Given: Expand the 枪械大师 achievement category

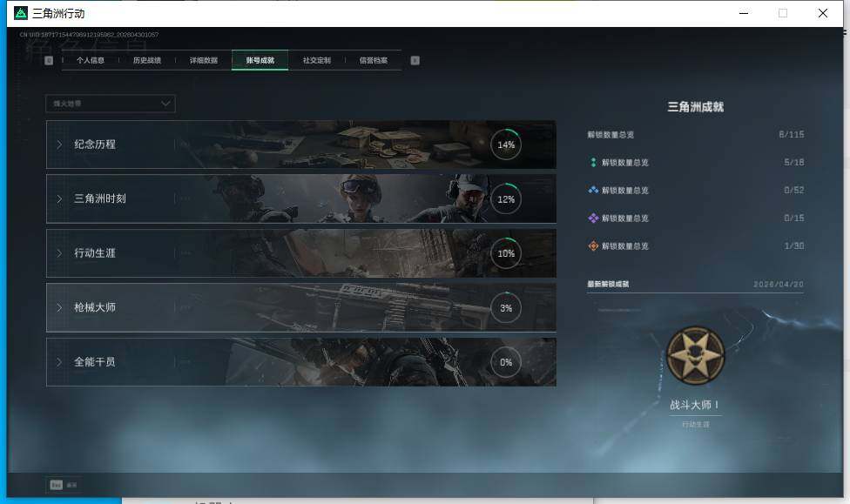Looking at the screenshot, I should point(59,307).
